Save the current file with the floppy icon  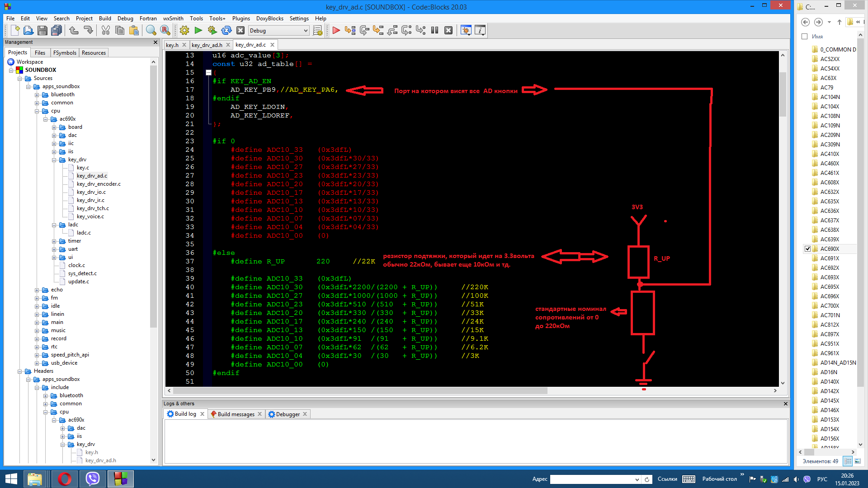coord(42,30)
